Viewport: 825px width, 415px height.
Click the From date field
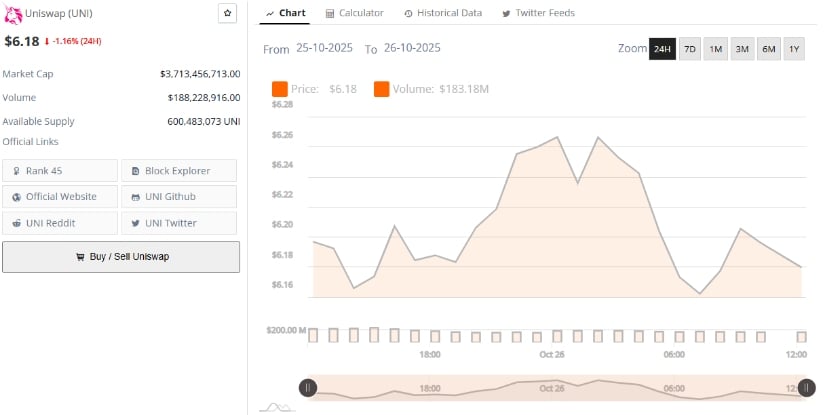click(x=326, y=48)
